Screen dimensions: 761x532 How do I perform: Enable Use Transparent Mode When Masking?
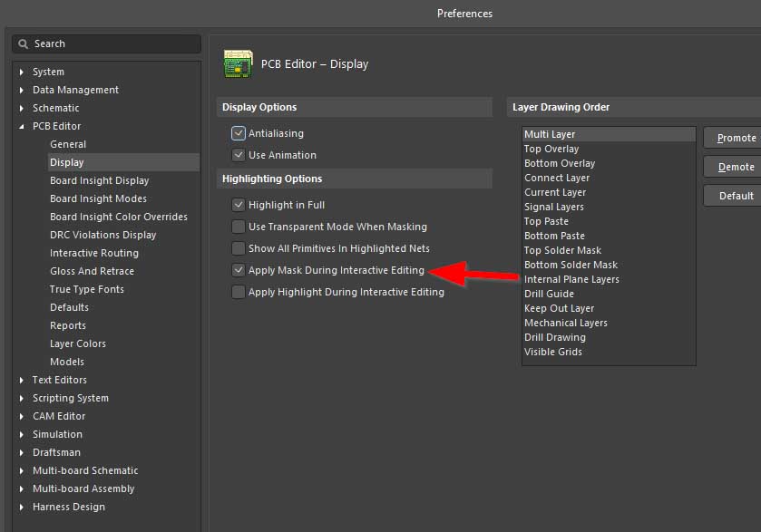[239, 227]
